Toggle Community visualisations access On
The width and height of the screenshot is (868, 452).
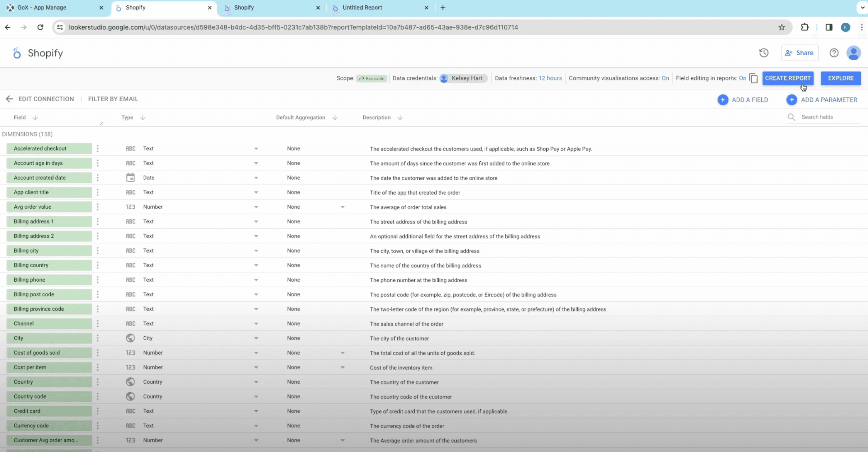(665, 78)
